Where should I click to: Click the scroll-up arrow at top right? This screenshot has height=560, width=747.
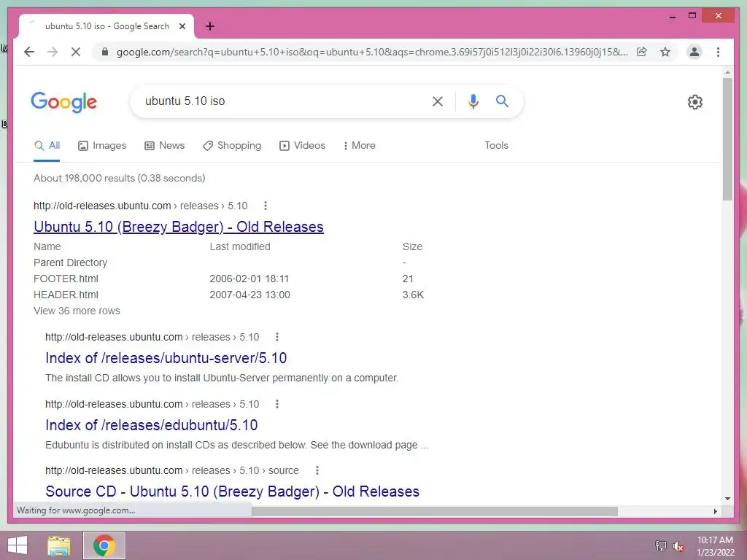click(727, 72)
